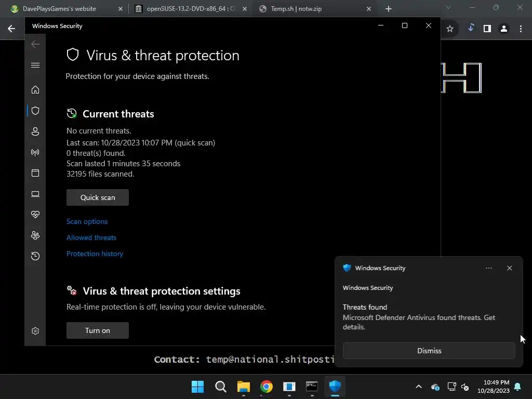Open Chrome profile icon

click(504, 29)
